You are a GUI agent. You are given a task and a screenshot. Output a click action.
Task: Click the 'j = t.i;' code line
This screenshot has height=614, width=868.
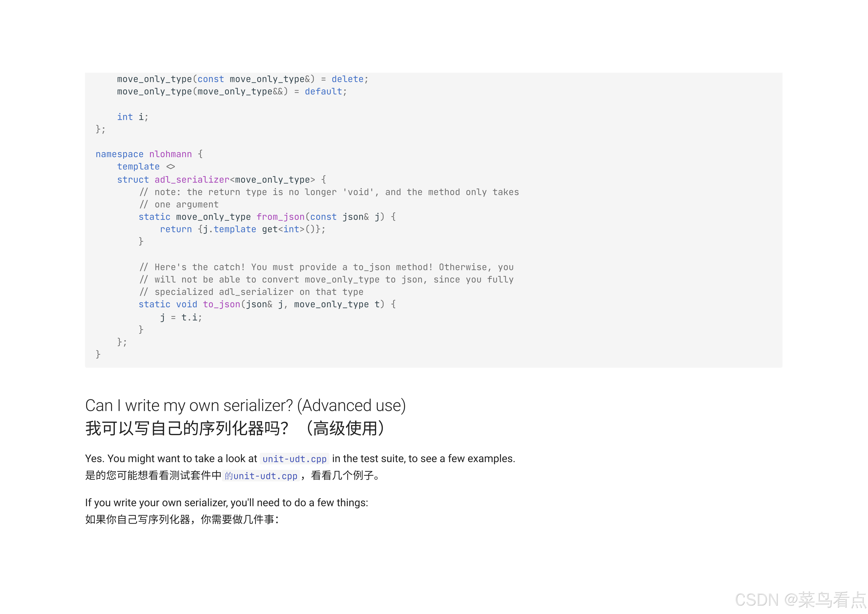181,318
